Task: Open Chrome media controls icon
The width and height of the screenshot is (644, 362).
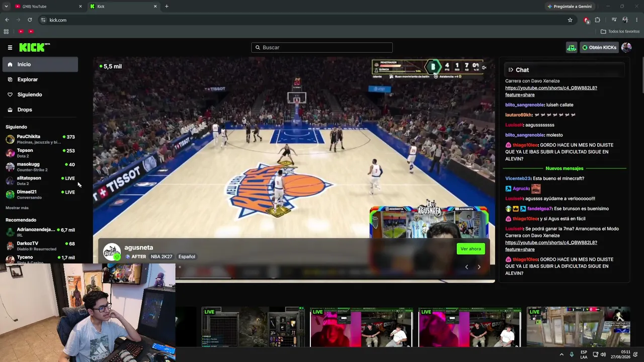Action: [x=614, y=20]
